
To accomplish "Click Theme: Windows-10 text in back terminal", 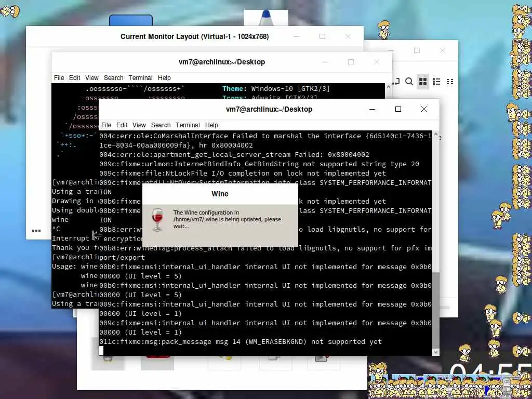I will pyautogui.click(x=276, y=88).
